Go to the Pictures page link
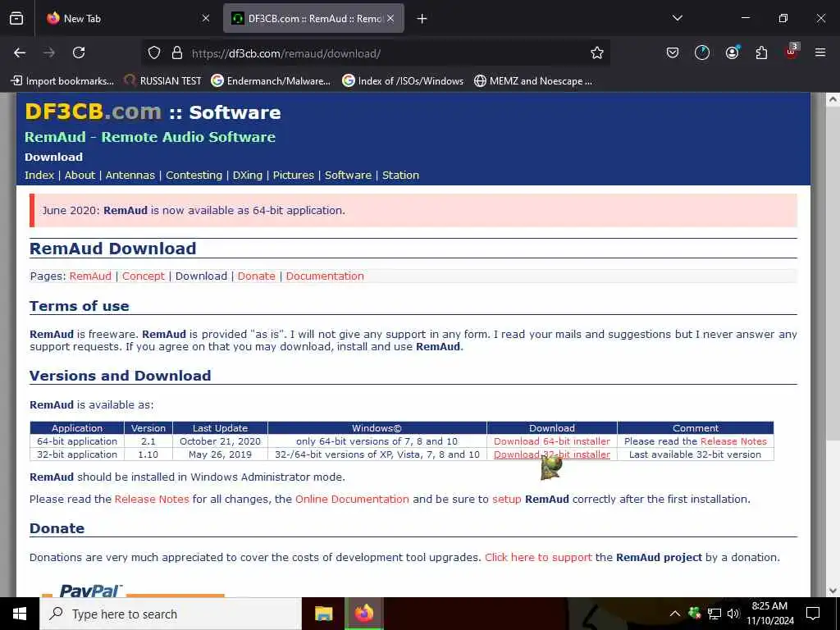The width and height of the screenshot is (840, 630). [x=294, y=176]
